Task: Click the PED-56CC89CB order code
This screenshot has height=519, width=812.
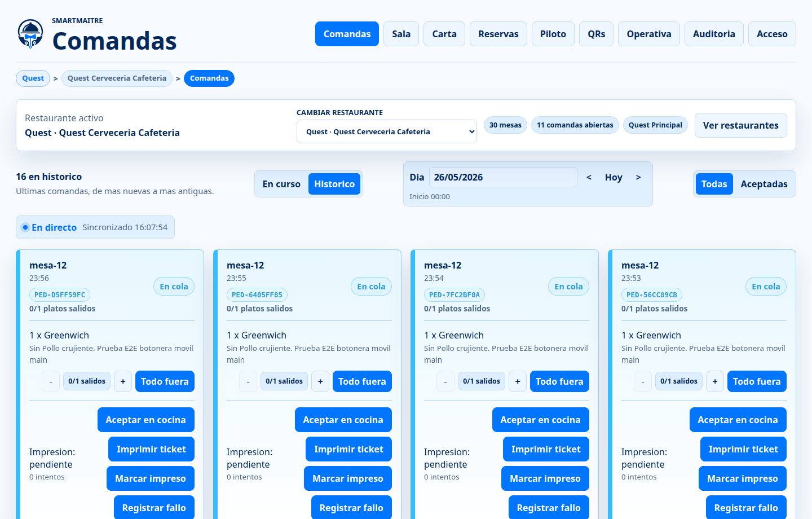Action: [x=652, y=294]
